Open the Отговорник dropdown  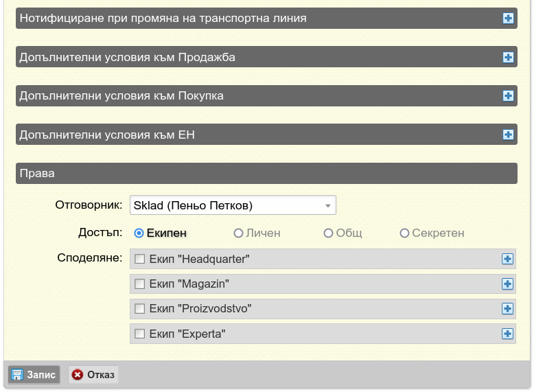(233, 205)
